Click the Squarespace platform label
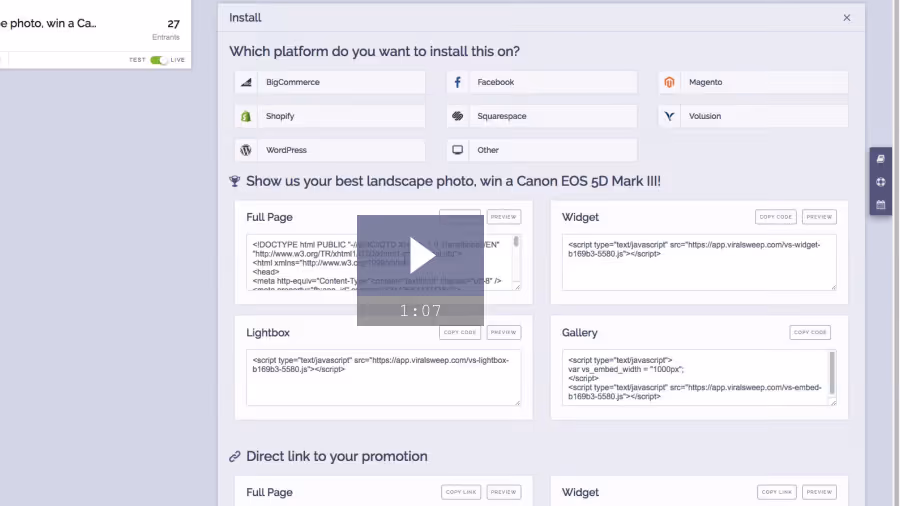Image resolution: width=900 pixels, height=506 pixels. coord(502,116)
